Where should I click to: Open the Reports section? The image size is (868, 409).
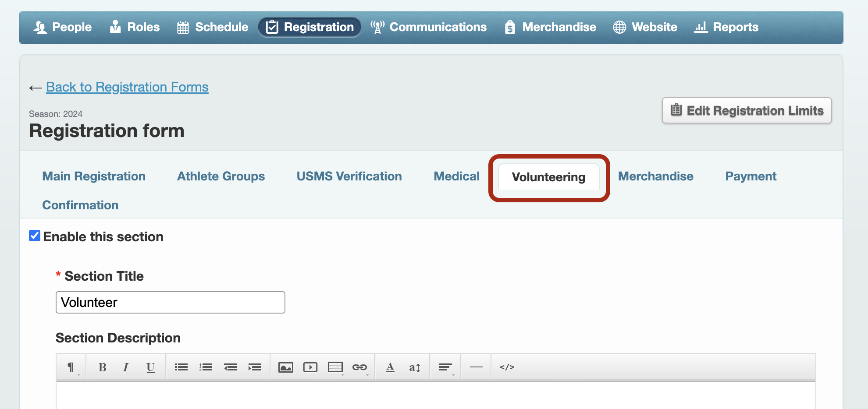point(726,27)
